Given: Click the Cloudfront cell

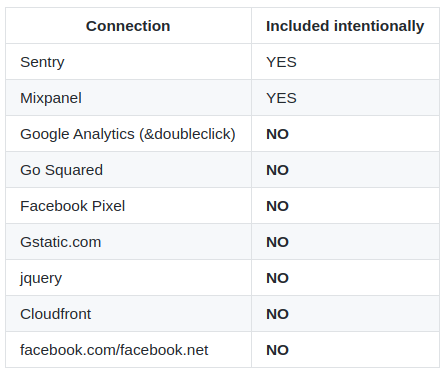Looking at the screenshot, I should (128, 314).
